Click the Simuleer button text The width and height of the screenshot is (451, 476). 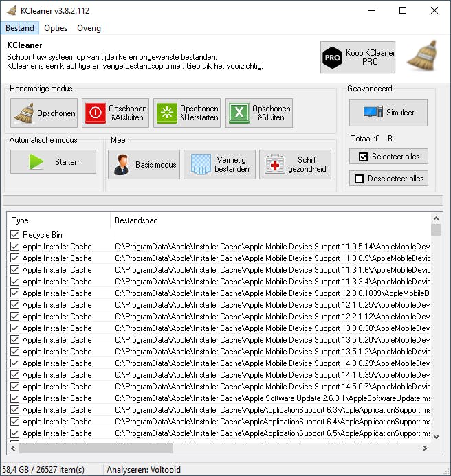pos(400,113)
